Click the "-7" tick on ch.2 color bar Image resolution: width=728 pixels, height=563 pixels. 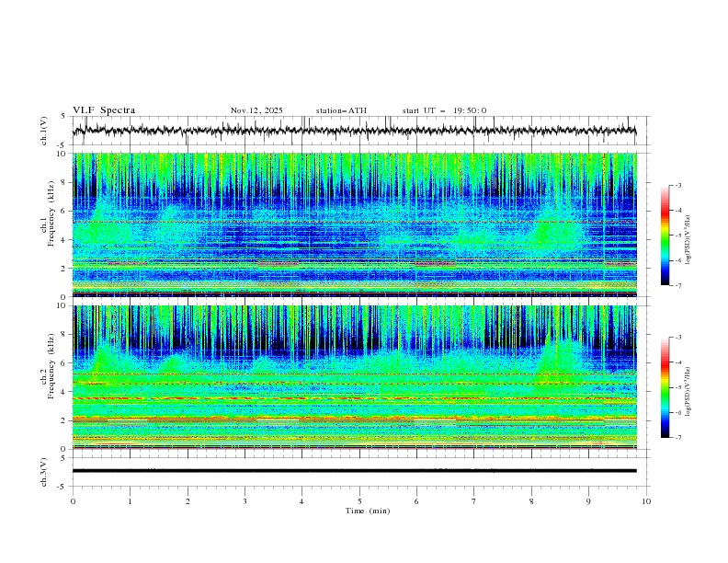click(677, 438)
